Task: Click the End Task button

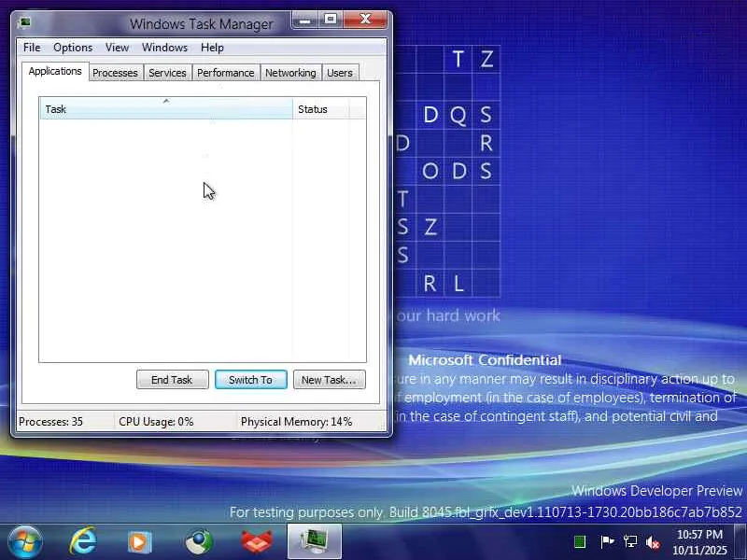Action: 173,380
